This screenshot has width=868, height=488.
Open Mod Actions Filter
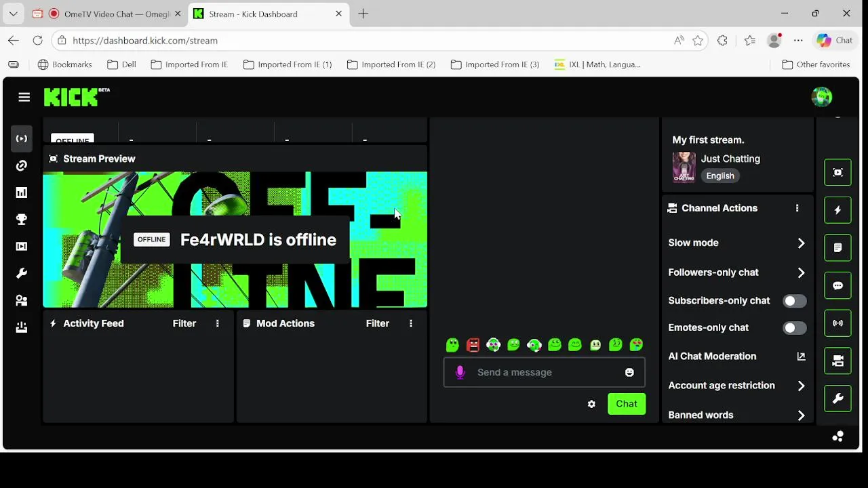click(x=378, y=323)
